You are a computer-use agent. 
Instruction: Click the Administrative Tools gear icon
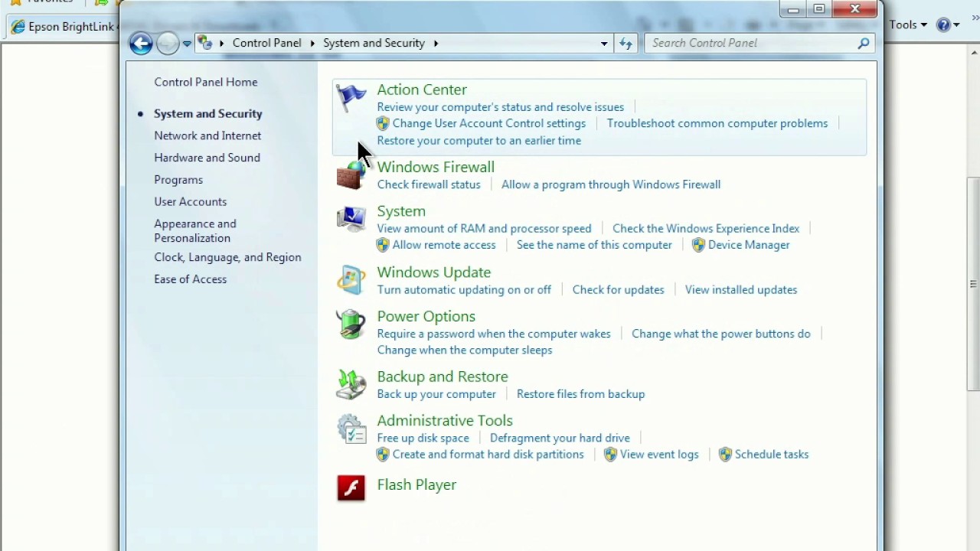(351, 429)
